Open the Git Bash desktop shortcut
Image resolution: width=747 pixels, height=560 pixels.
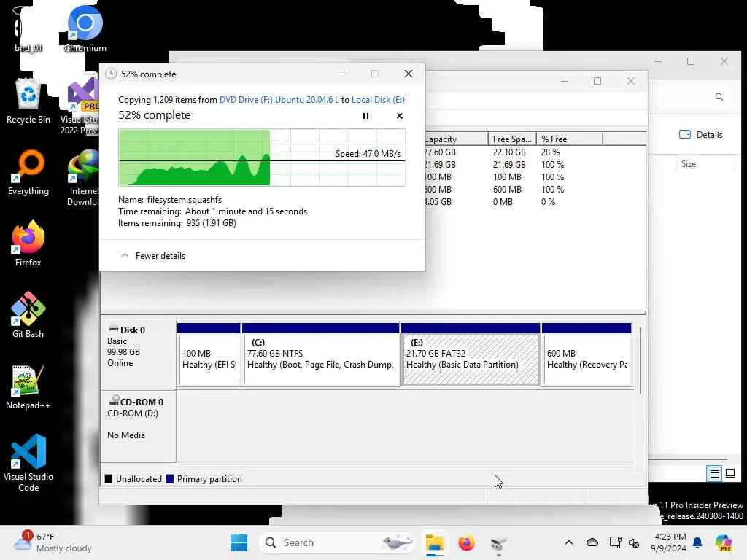click(28, 315)
